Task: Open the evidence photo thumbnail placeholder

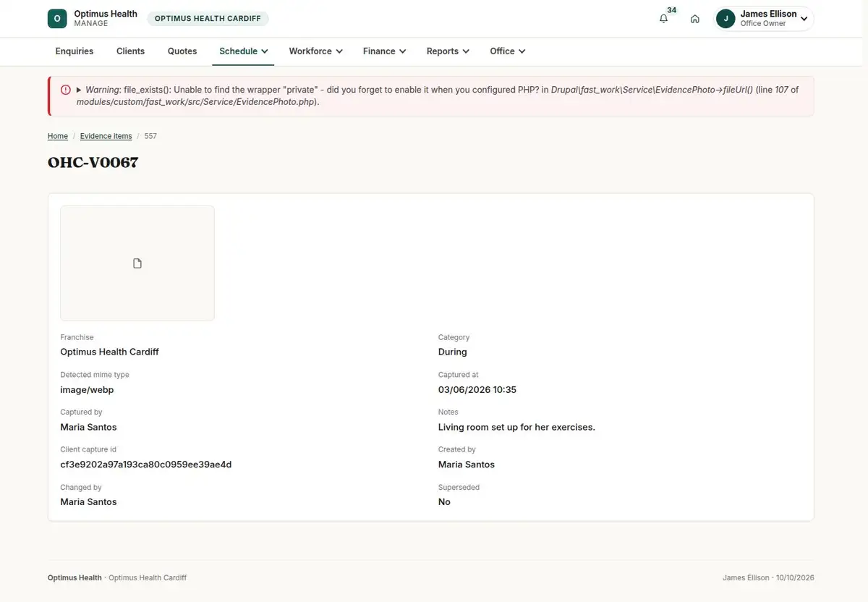Action: tap(137, 263)
